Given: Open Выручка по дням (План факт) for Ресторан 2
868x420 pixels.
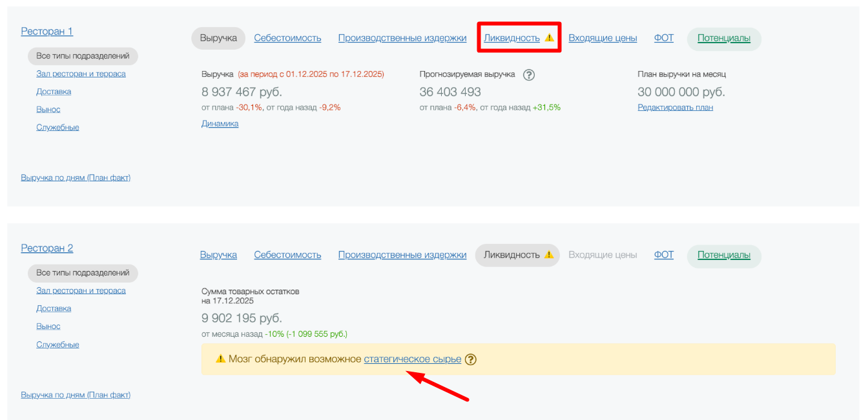Looking at the screenshot, I should pyautogui.click(x=76, y=394).
